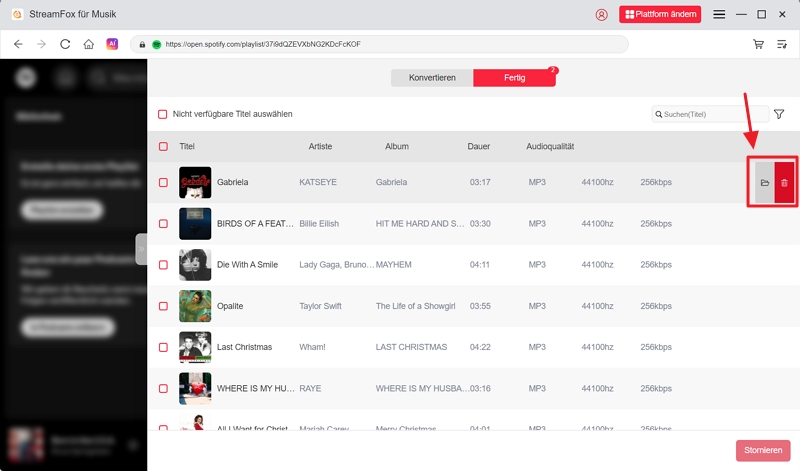Click the padlock icon in address bar
The width and height of the screenshot is (800, 471).
pos(142,44)
